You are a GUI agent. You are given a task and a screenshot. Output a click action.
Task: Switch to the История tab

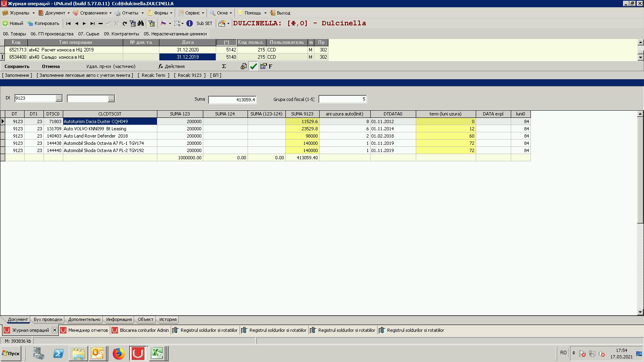coord(168,319)
